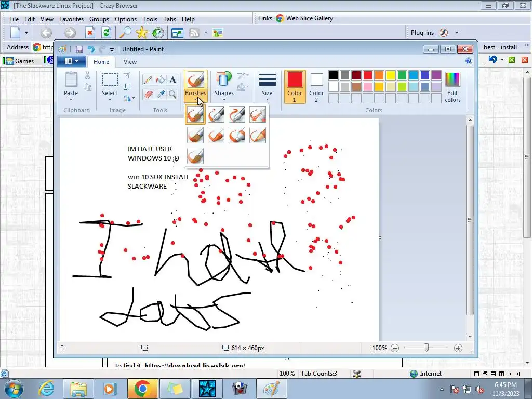
Task: Click the Zoom in plus button
Action: [x=458, y=348]
